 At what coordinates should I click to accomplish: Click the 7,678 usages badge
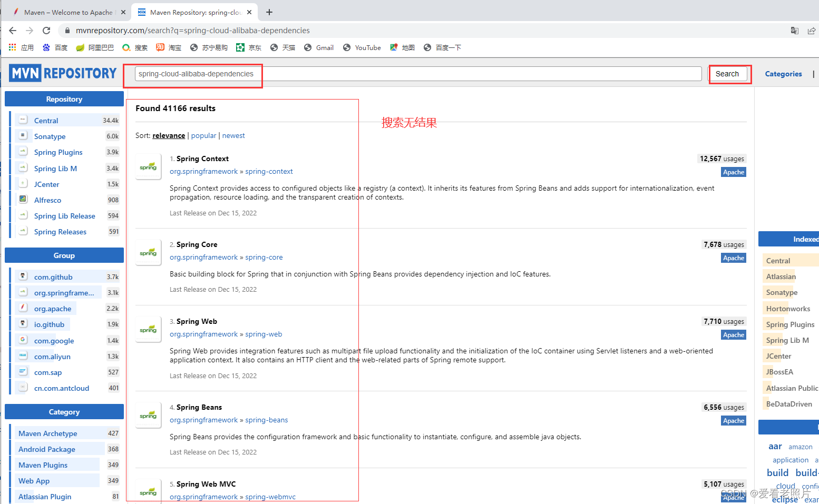click(x=724, y=244)
